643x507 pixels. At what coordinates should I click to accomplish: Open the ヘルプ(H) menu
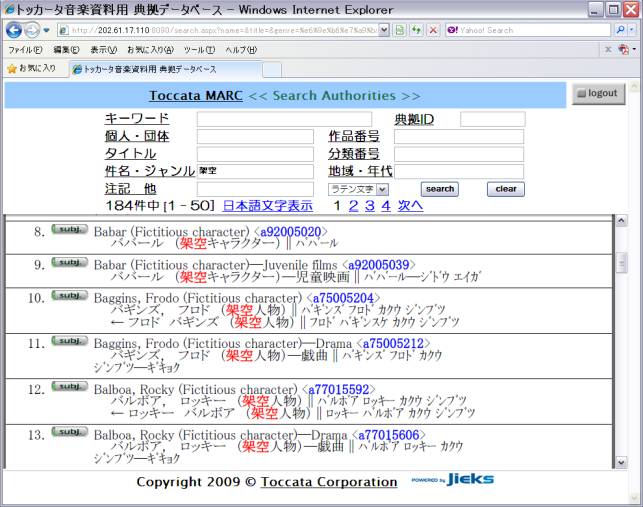(x=241, y=50)
